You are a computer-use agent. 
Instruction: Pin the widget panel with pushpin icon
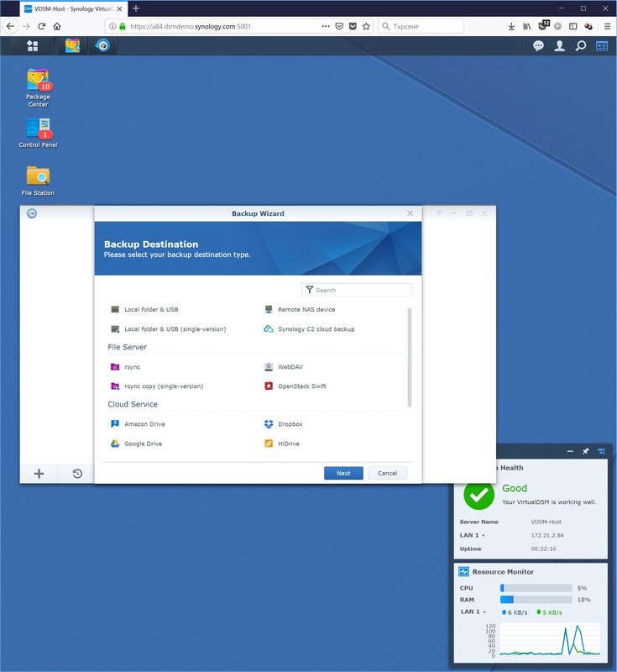pyautogui.click(x=585, y=451)
